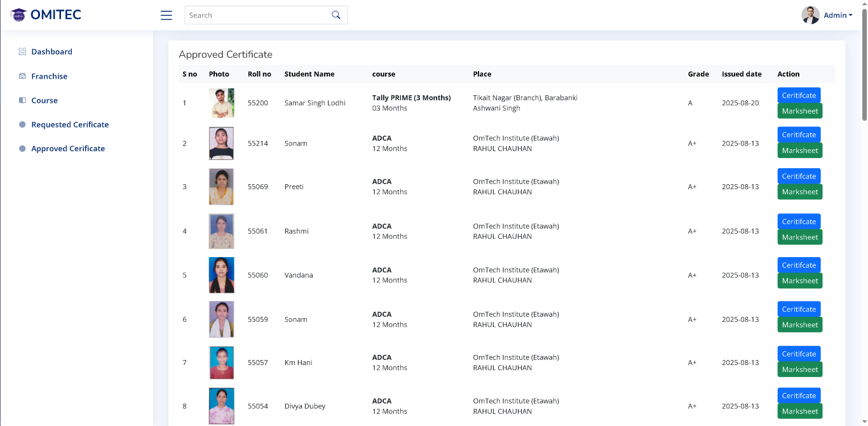Click the Dashboard grid icon in sidebar
Screen dimensions: 868x426
pos(22,51)
